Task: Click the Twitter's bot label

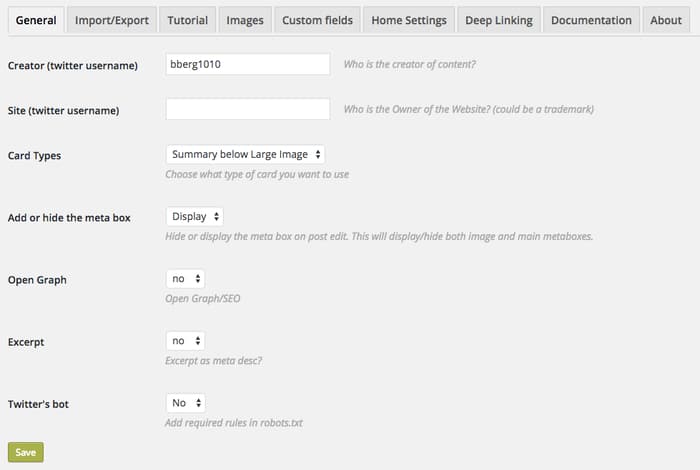Action: 38,404
